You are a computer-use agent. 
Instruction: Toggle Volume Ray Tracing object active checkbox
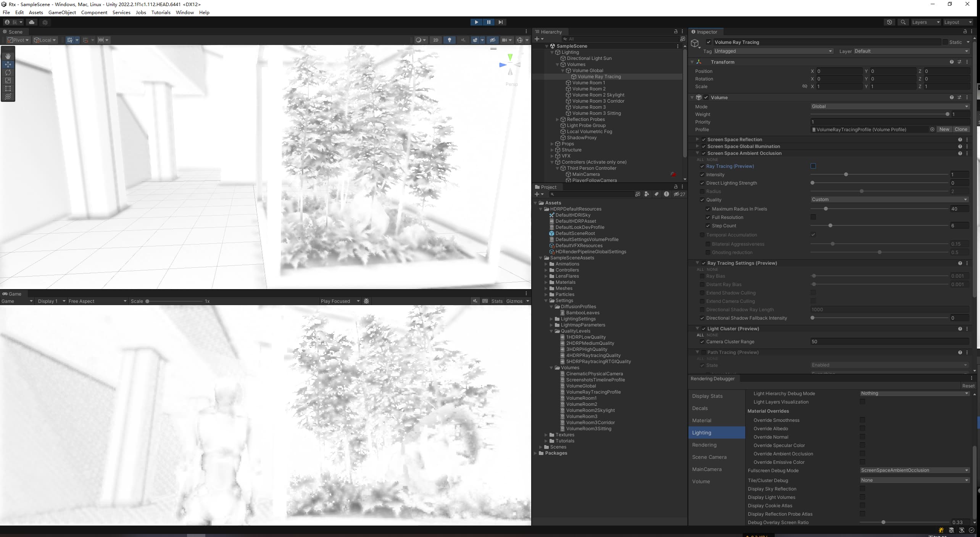[x=709, y=42]
